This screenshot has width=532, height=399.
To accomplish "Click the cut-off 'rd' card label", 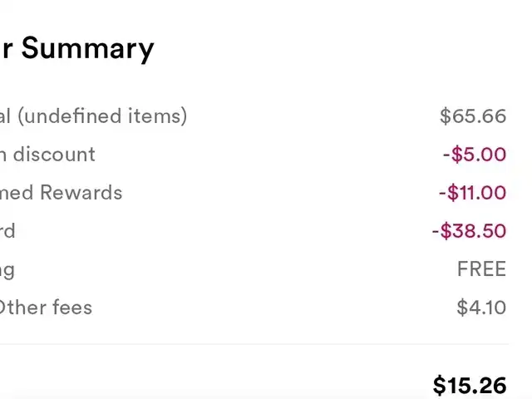I will (7, 231).
